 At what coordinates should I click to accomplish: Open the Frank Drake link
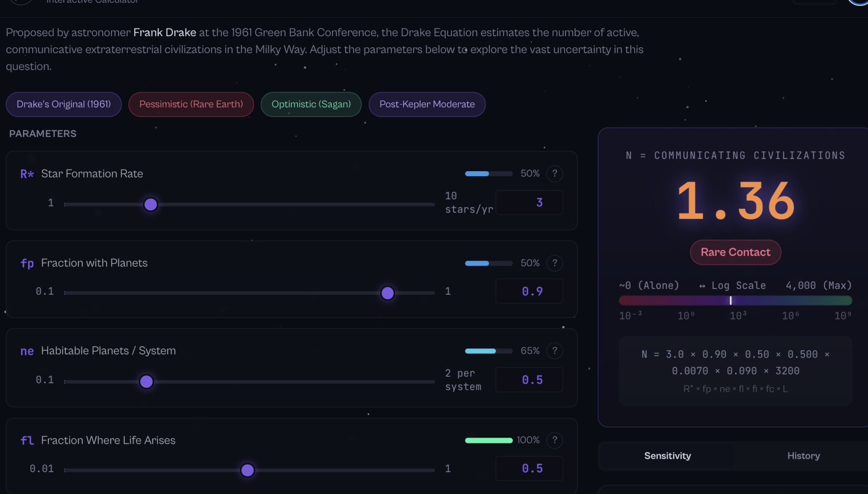164,32
